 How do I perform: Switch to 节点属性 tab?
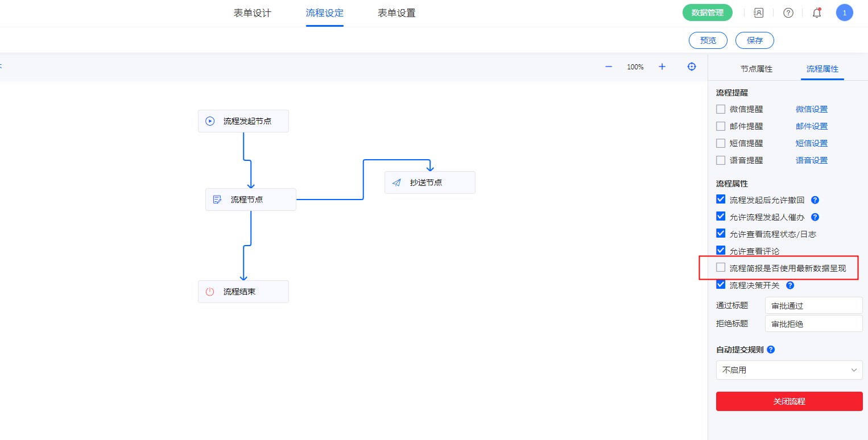(x=756, y=69)
